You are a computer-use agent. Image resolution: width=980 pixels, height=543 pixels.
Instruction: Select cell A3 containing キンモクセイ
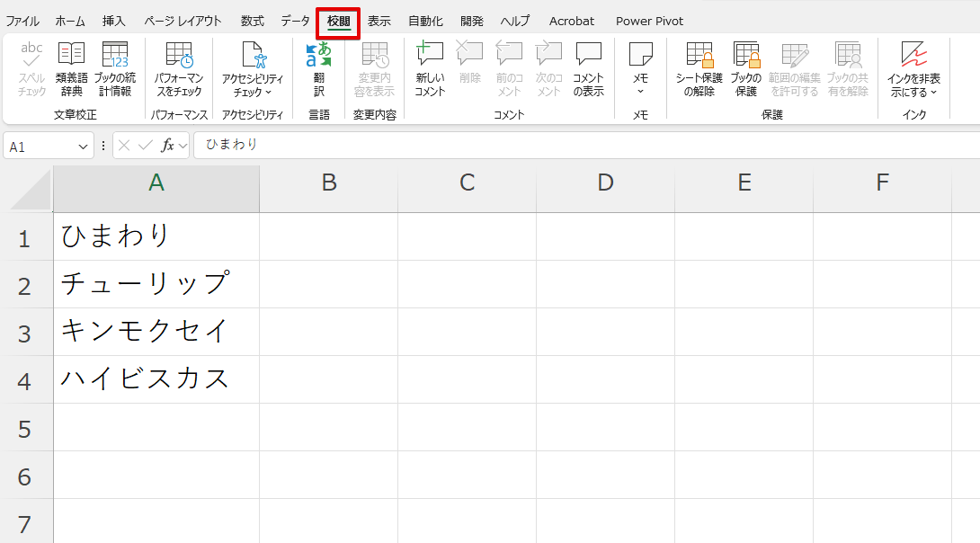pos(156,332)
